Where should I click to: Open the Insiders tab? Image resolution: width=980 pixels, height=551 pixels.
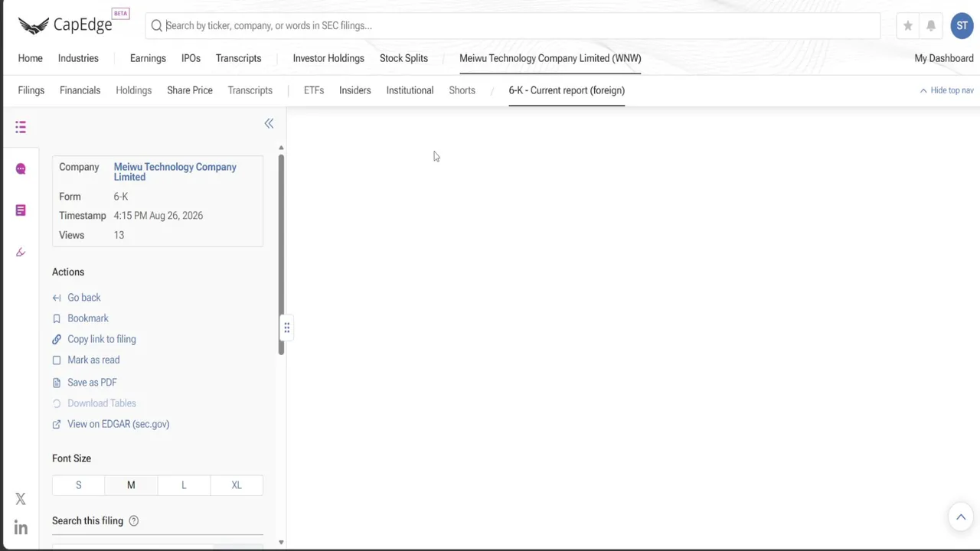click(x=354, y=90)
